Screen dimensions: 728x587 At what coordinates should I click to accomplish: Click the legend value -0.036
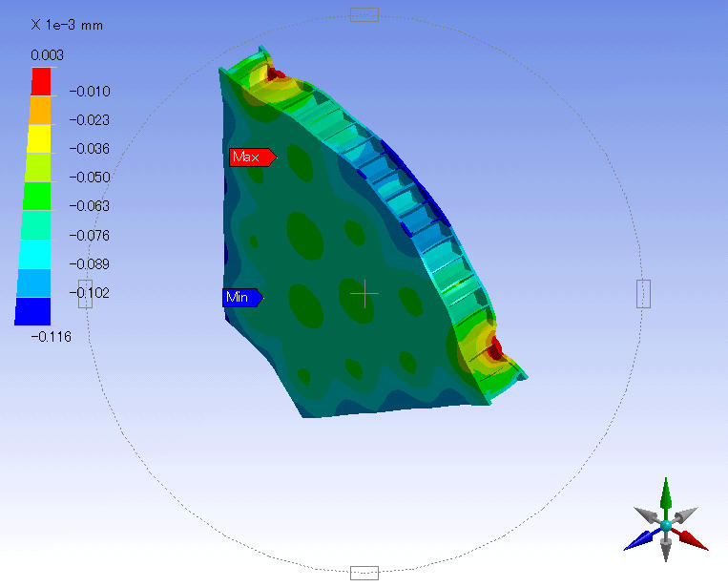click(90, 149)
